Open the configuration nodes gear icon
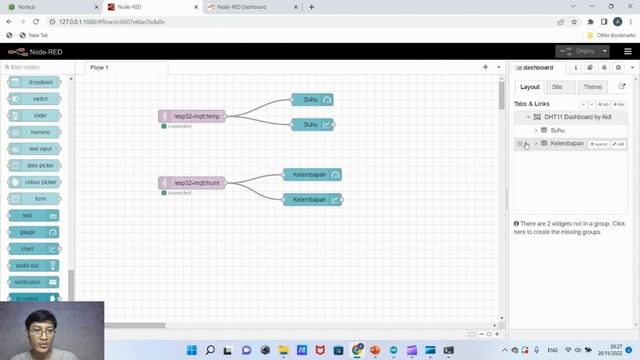The height and width of the screenshot is (360, 640). click(x=618, y=68)
